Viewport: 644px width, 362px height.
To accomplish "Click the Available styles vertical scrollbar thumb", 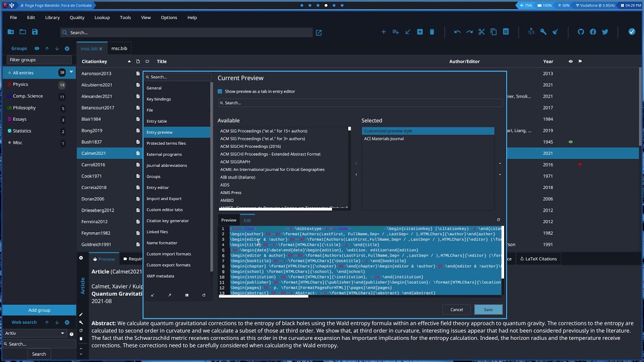I will click(349, 129).
